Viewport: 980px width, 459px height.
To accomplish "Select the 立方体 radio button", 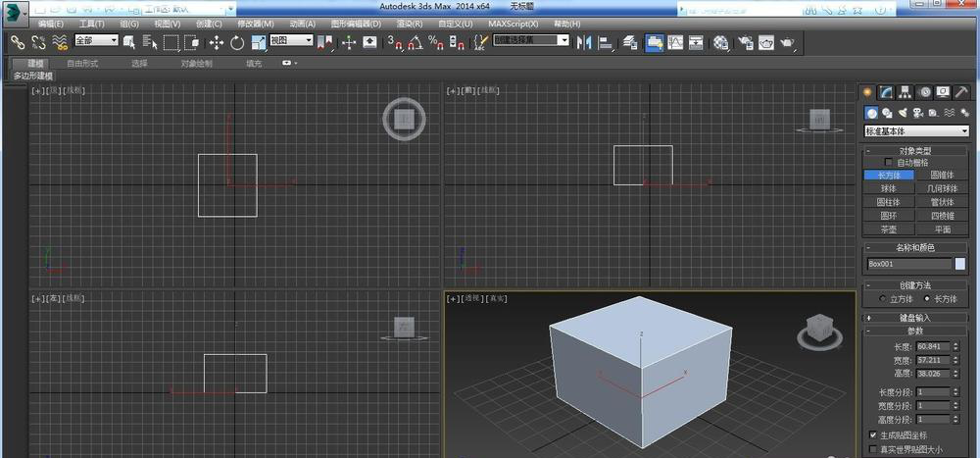I will point(883,299).
